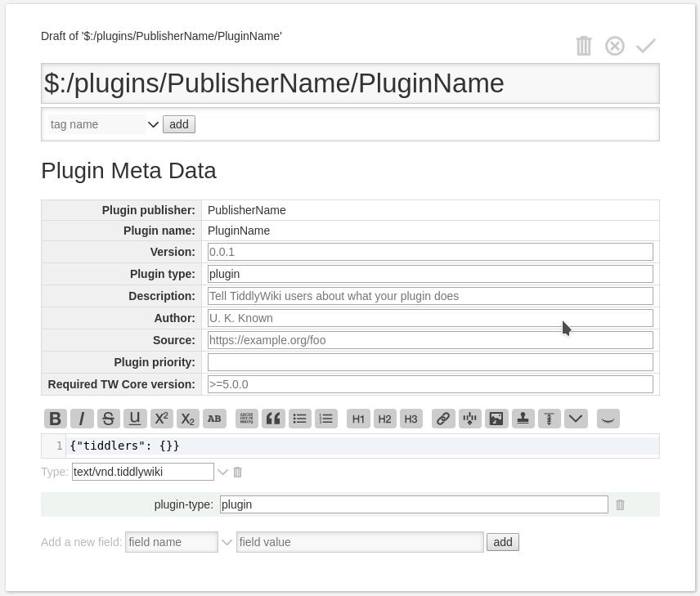The width and height of the screenshot is (700, 596).
Task: Insert a block quote
Action: pyautogui.click(x=273, y=419)
